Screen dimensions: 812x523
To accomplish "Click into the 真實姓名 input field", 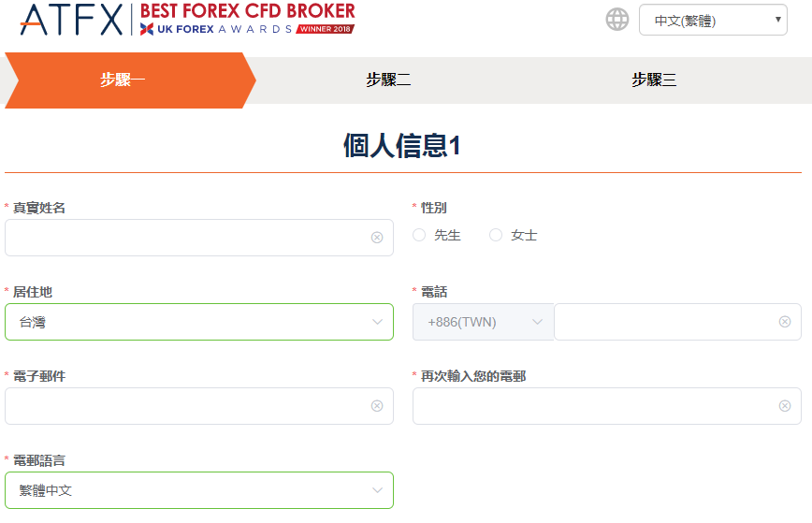I will point(187,238).
